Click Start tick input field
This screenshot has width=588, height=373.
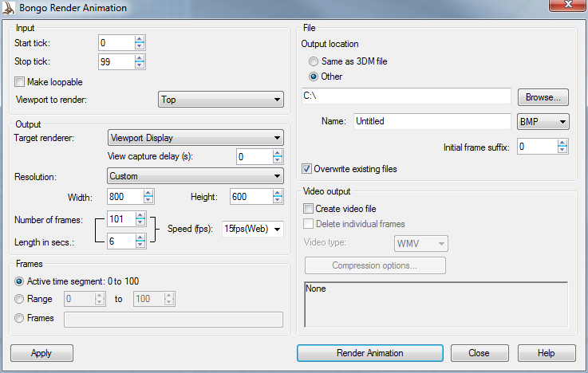pos(116,43)
